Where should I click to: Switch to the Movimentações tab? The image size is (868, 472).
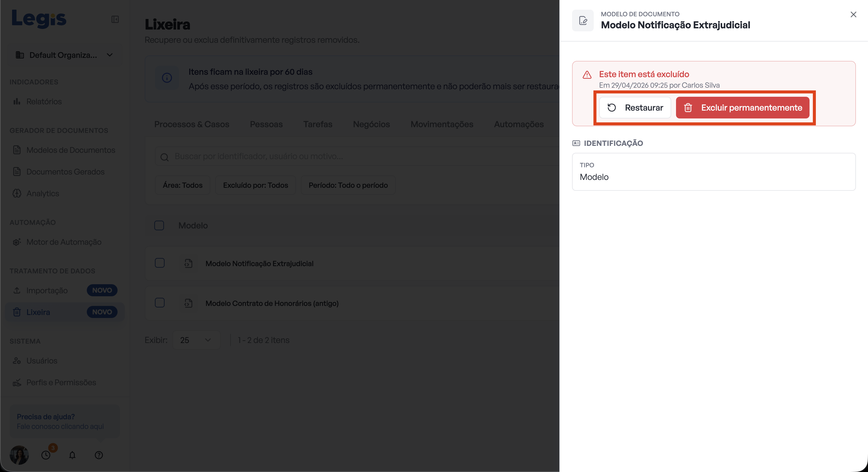442,124
